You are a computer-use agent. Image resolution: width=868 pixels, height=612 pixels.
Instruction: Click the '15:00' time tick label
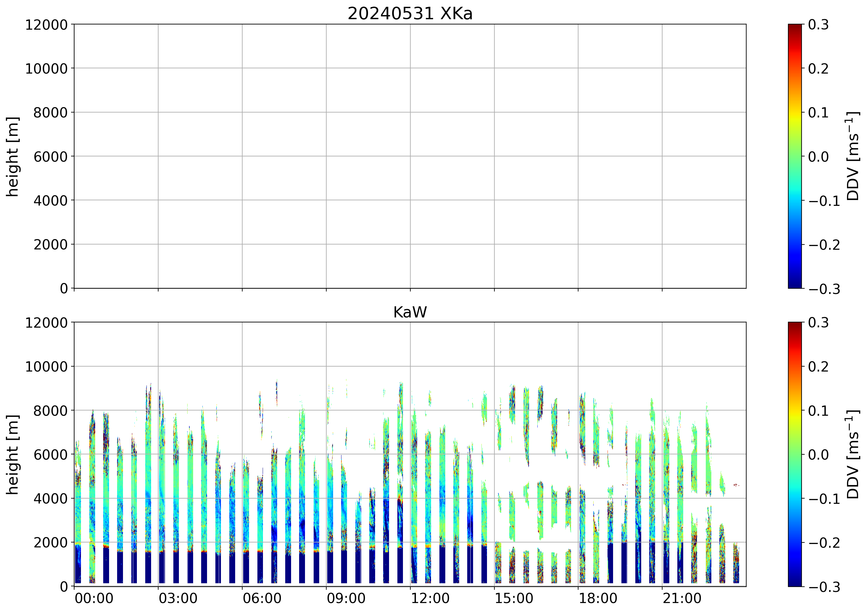[x=514, y=599]
